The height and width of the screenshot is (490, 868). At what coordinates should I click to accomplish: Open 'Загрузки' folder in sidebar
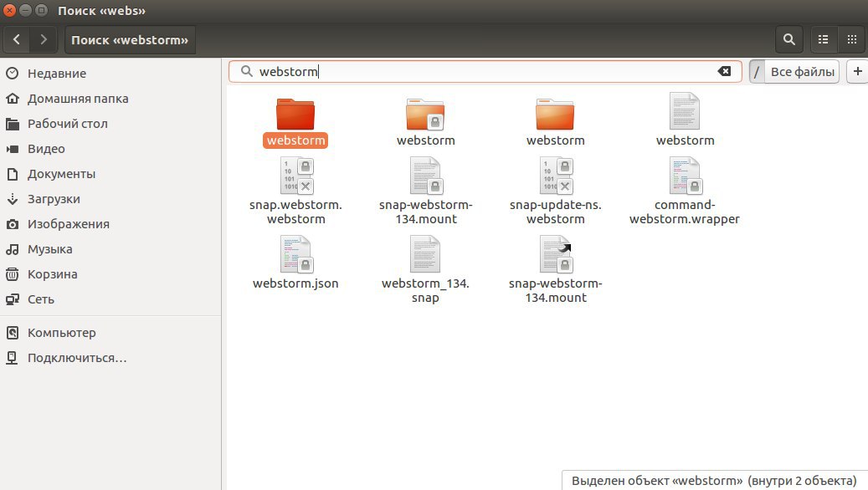(x=54, y=199)
